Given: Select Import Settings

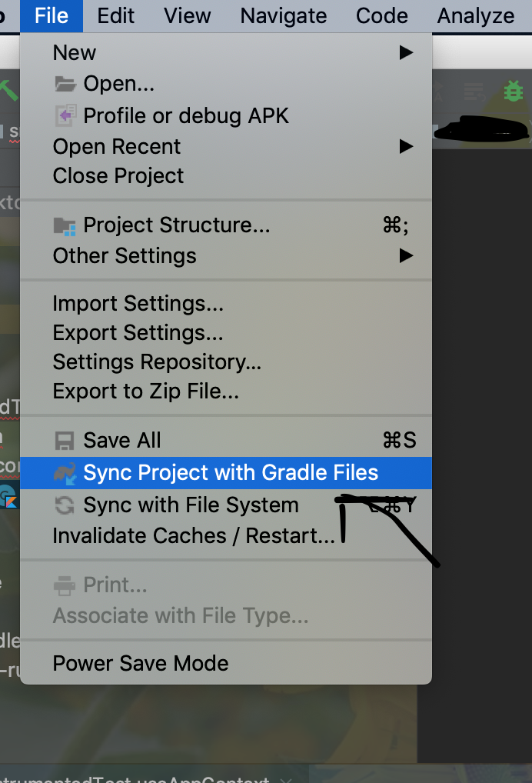Looking at the screenshot, I should tap(138, 303).
